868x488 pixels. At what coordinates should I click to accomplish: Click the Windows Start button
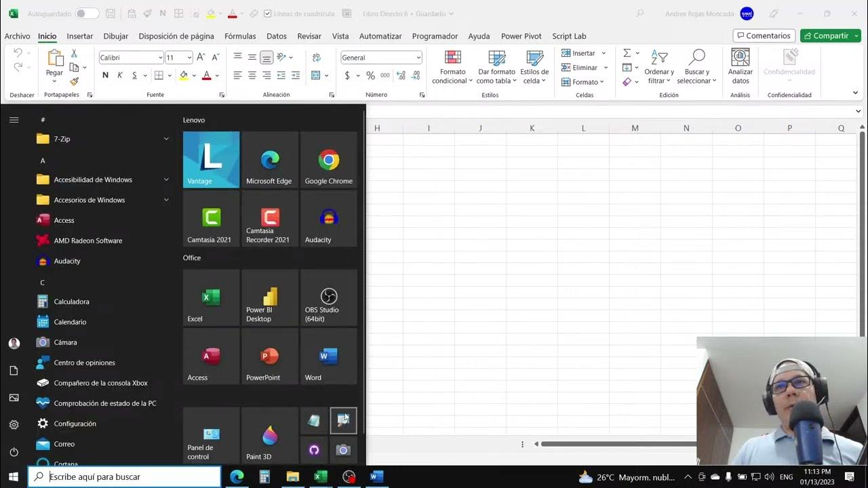click(x=14, y=476)
